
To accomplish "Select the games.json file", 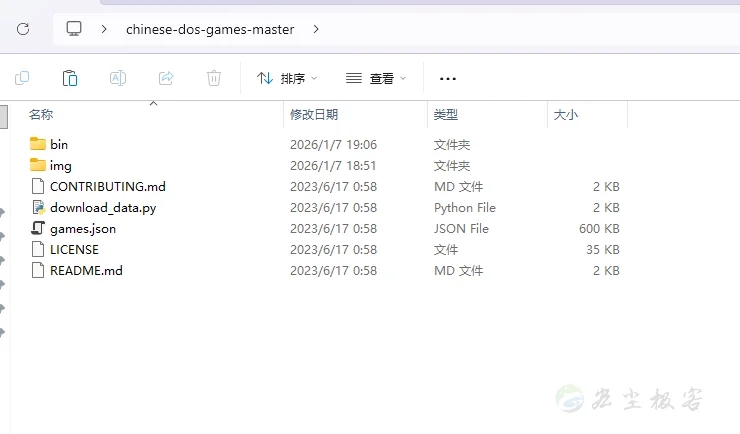I will click(x=82, y=229).
